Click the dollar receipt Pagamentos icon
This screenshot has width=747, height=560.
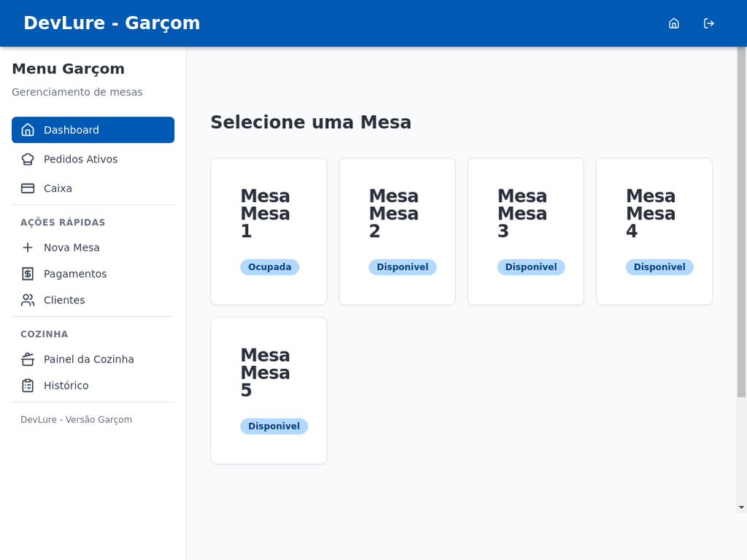coord(28,273)
